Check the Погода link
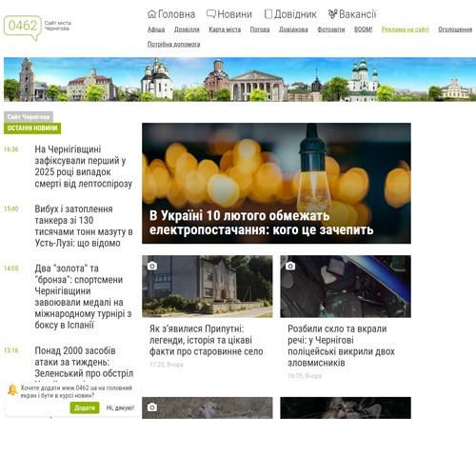The image size is (476, 476). pos(260,30)
